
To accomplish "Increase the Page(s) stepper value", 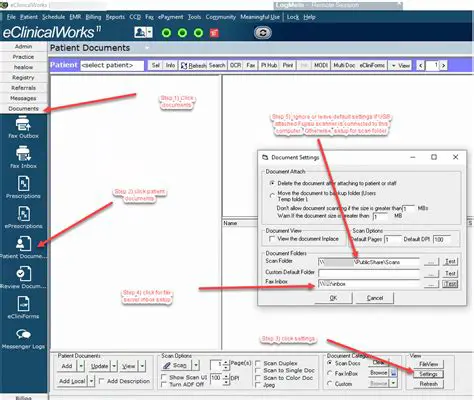I will (x=226, y=362).
